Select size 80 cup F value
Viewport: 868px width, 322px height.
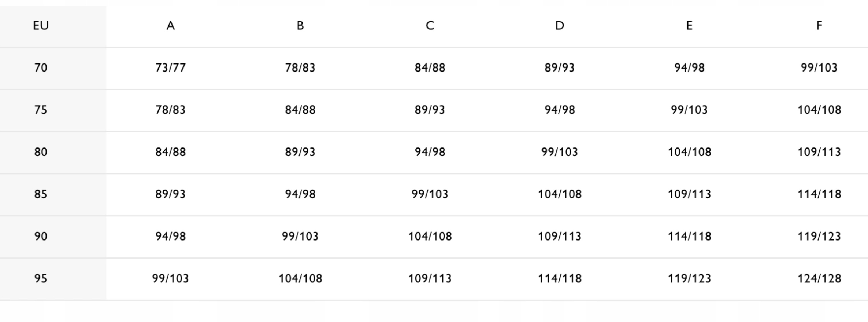(x=819, y=152)
